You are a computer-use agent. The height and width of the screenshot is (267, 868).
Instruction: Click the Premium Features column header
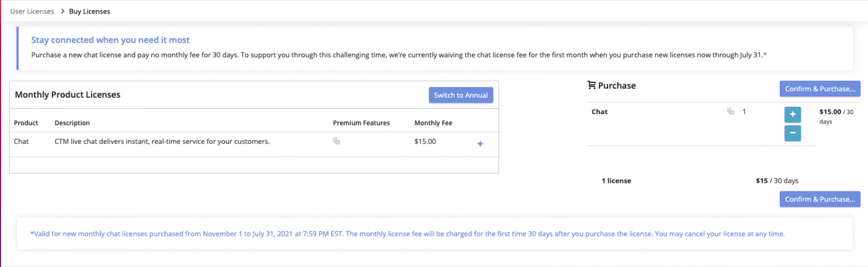pos(361,123)
